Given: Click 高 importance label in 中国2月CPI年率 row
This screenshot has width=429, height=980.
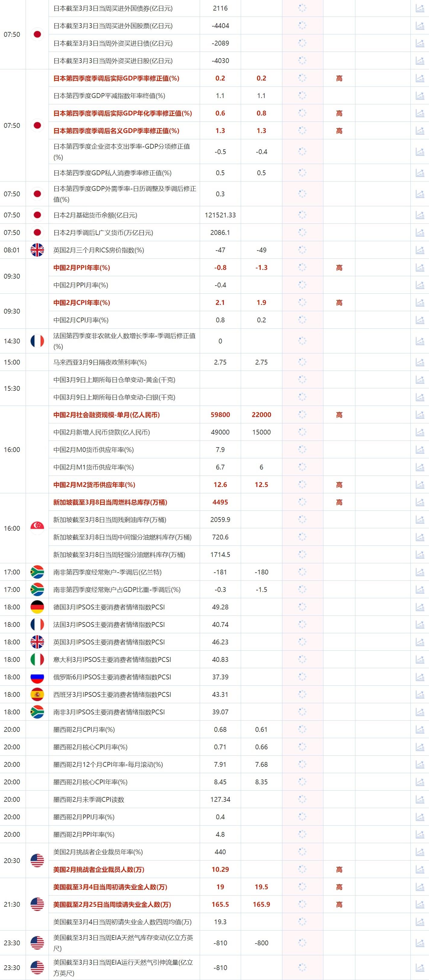Looking at the screenshot, I should (339, 303).
